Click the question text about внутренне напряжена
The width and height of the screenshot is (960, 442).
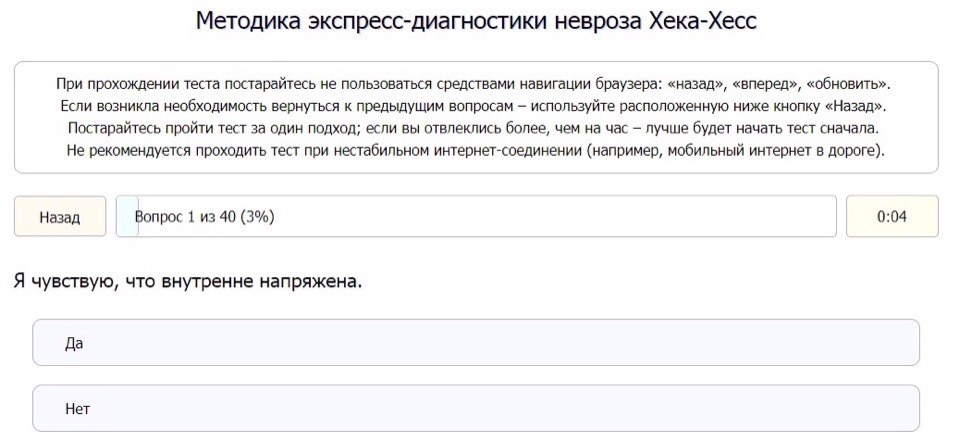click(x=188, y=282)
